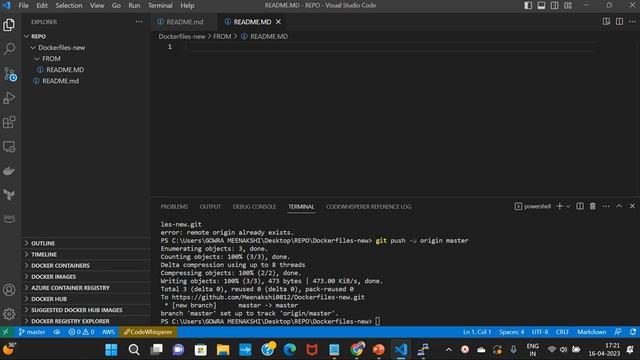Toggle the primary side bar

pos(528,5)
